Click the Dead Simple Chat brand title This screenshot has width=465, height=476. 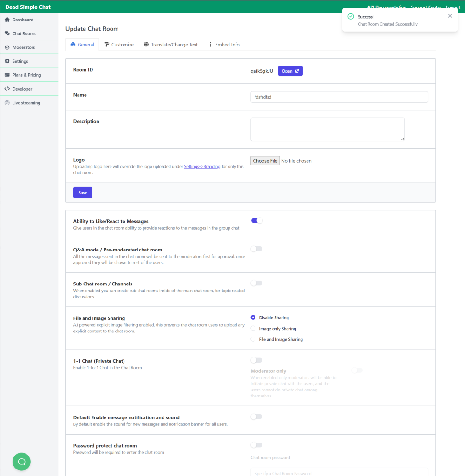pyautogui.click(x=28, y=7)
